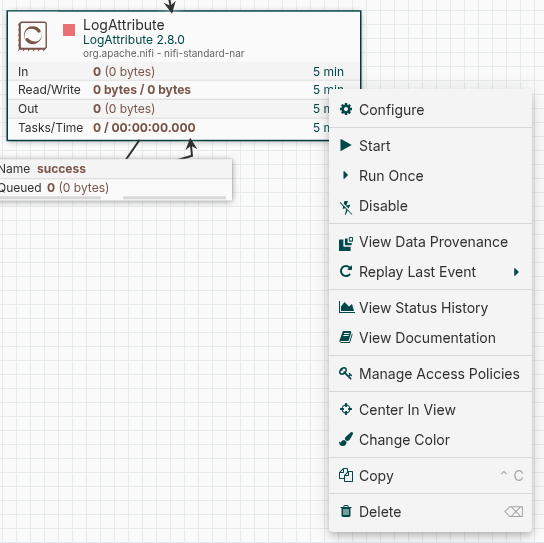Viewport: 544px width, 543px height.
Task: Click the Run Once small arrow icon
Action: tap(345, 175)
